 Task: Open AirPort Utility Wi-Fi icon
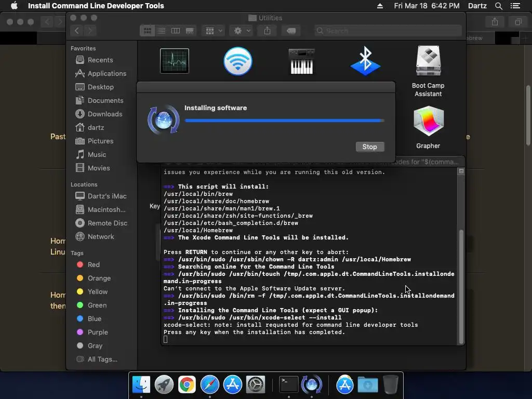pyautogui.click(x=238, y=61)
